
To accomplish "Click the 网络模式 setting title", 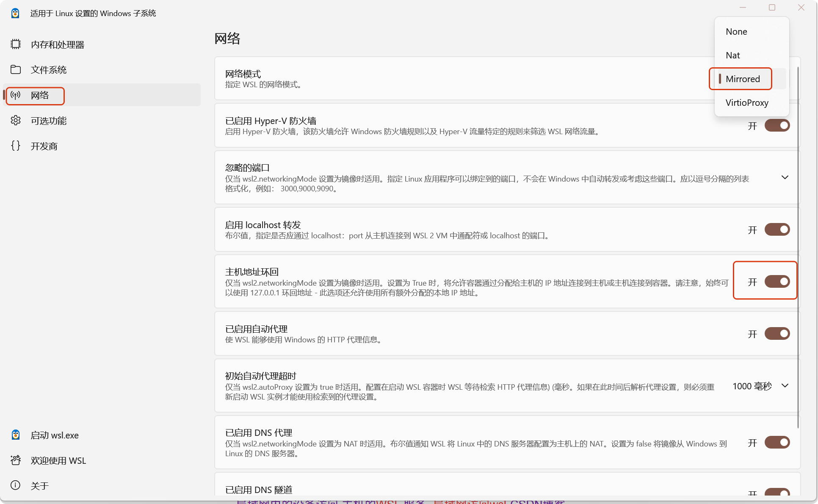I will tap(243, 74).
